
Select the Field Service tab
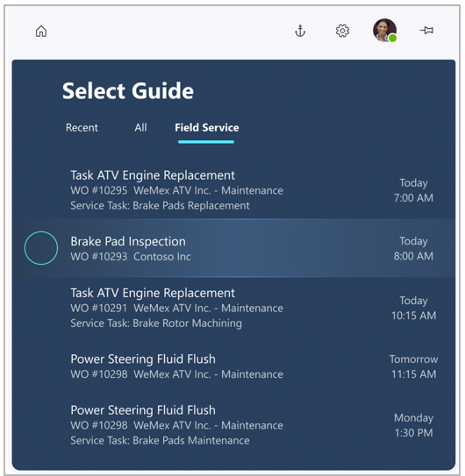click(207, 127)
